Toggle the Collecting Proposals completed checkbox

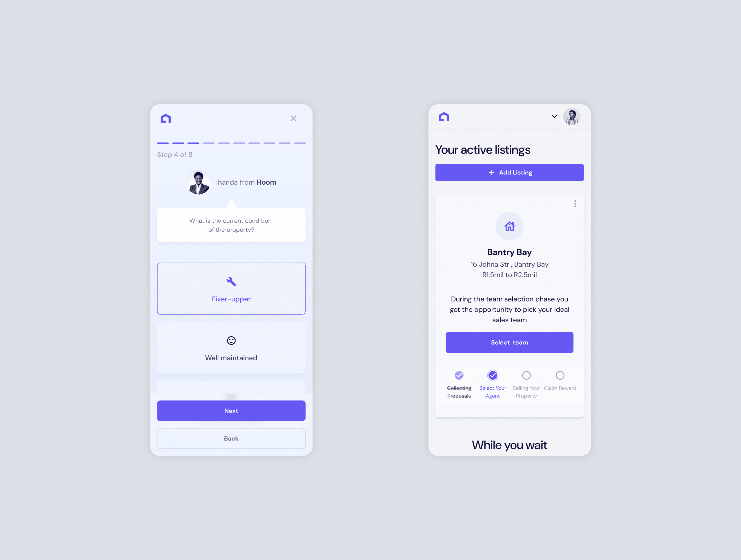coord(459,375)
